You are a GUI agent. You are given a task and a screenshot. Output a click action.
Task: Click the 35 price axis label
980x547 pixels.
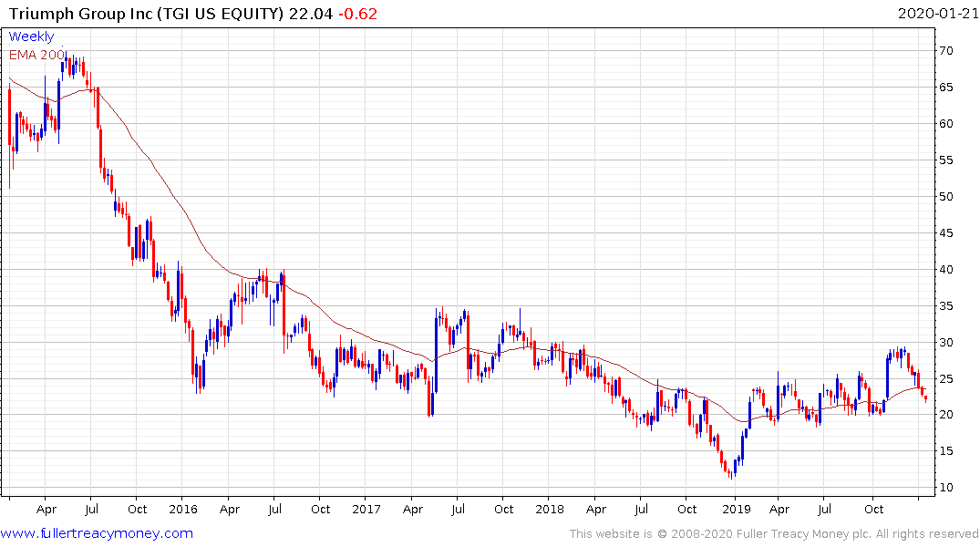pyautogui.click(x=945, y=305)
